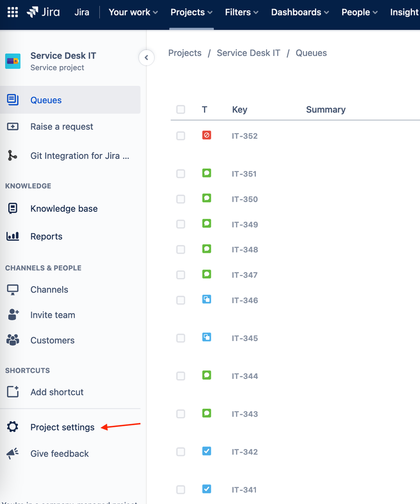Screen dimensions: 420x504
Task: Click the Summary column header
Action: (326, 109)
